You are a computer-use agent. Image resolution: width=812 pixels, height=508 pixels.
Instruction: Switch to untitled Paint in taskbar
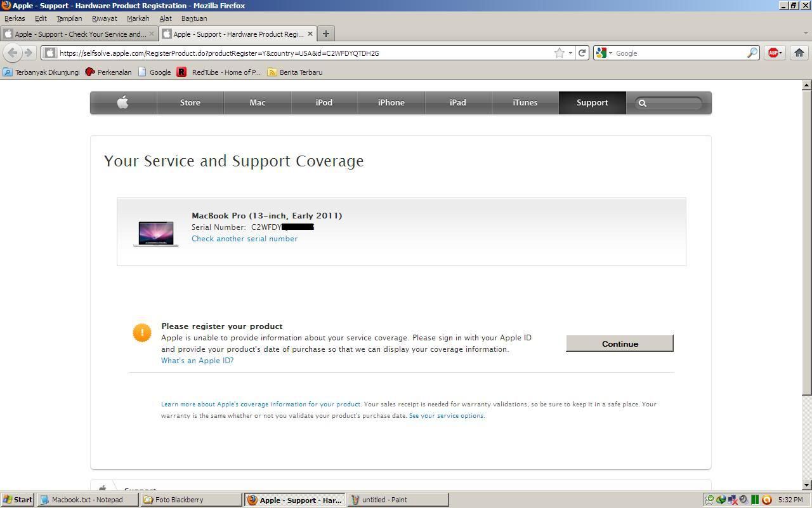point(398,500)
